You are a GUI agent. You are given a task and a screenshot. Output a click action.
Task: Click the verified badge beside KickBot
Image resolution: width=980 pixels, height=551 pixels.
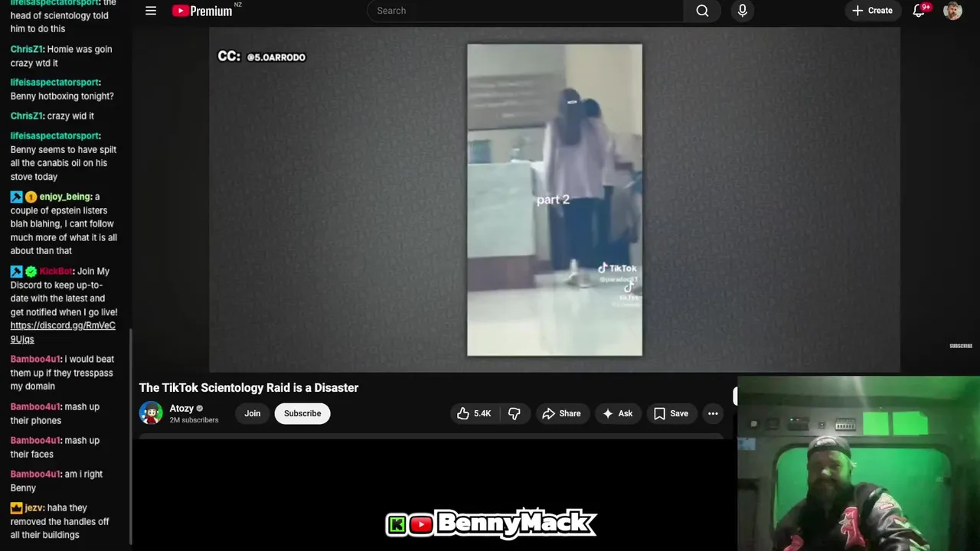point(31,271)
